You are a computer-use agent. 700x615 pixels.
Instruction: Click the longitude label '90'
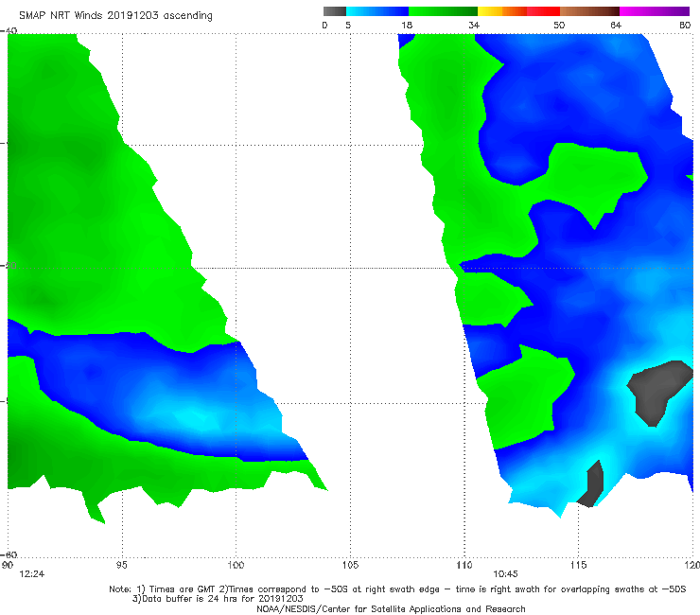8,565
